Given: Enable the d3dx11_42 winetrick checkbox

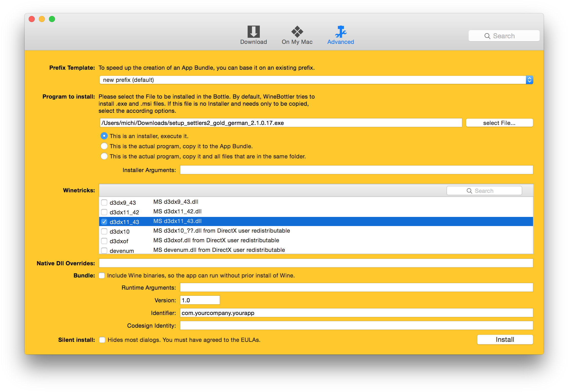Looking at the screenshot, I should click(x=104, y=212).
